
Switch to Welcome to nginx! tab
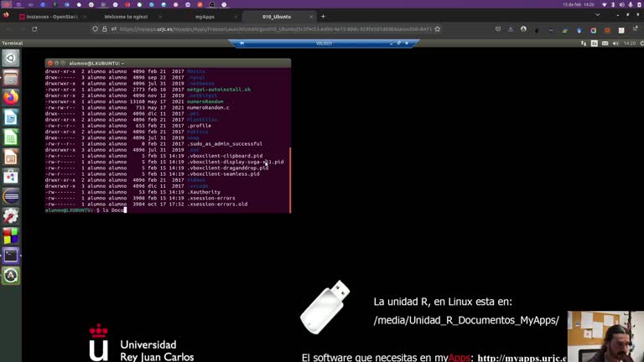(126, 17)
